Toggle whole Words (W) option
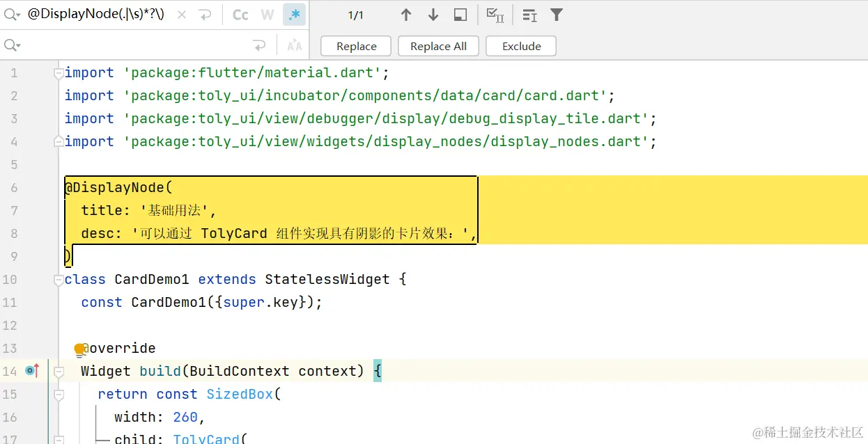The width and height of the screenshot is (868, 444). pos(268,15)
